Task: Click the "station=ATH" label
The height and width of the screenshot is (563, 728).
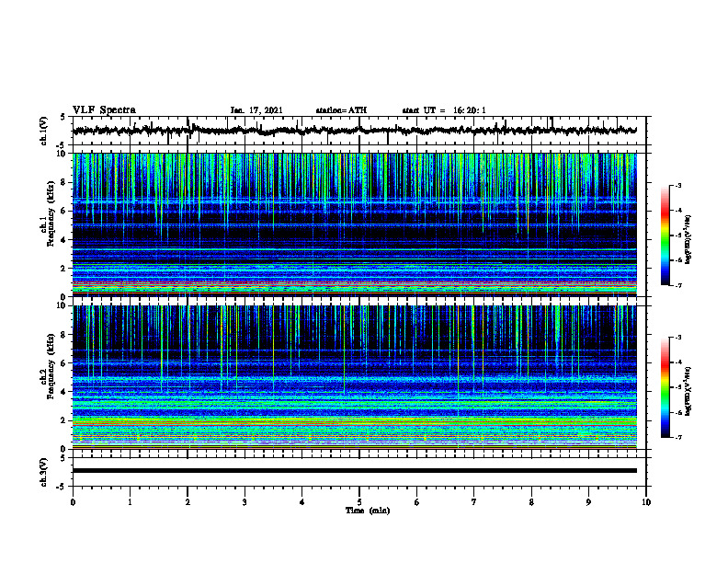Action: 341,110
